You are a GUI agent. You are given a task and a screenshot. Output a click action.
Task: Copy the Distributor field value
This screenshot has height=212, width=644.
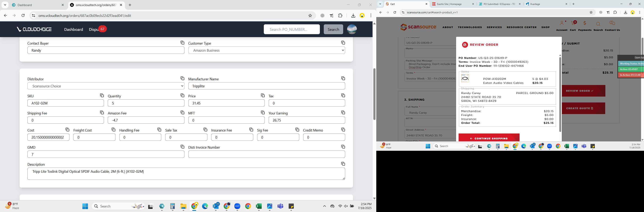point(182,79)
